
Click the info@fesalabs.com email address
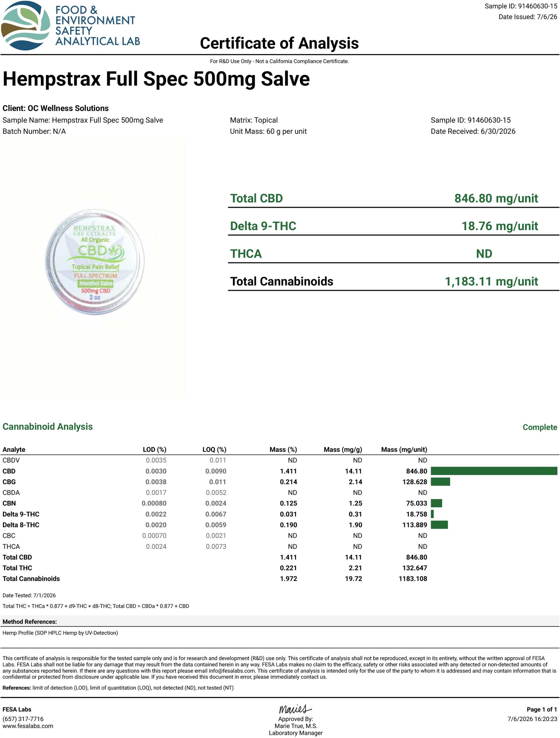tap(232, 671)
